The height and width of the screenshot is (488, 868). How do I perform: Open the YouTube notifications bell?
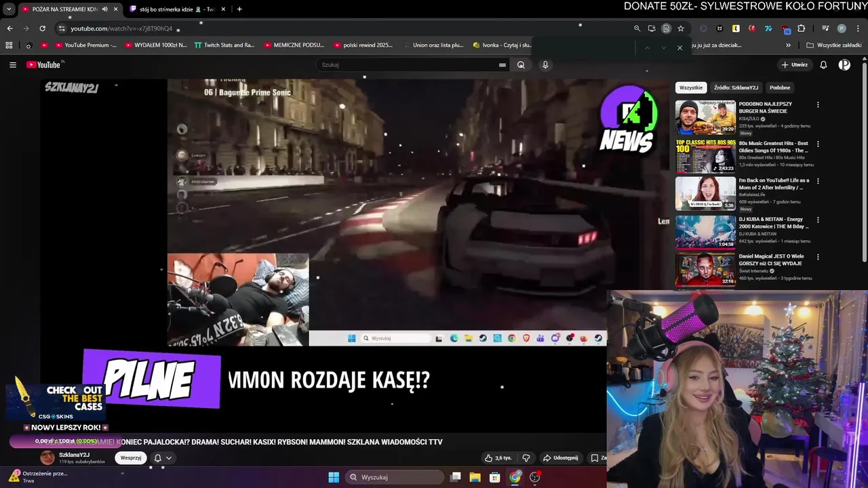(x=823, y=65)
